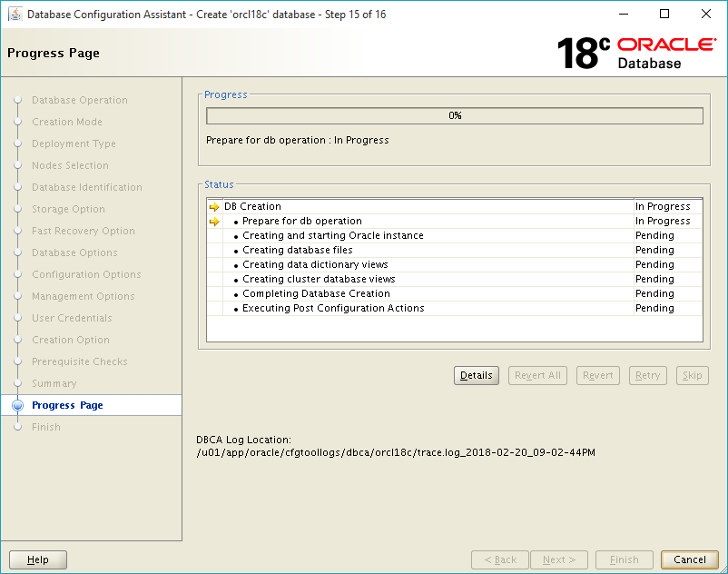Select 'Creating data dictionary views' row

click(x=455, y=264)
